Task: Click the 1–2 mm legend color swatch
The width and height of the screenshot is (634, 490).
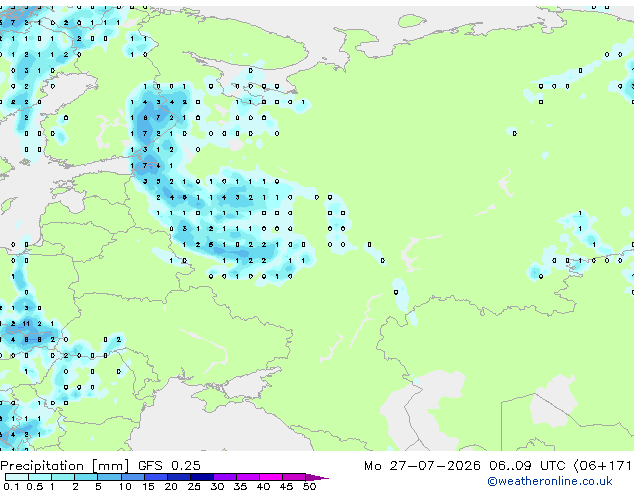Action: click(x=63, y=477)
